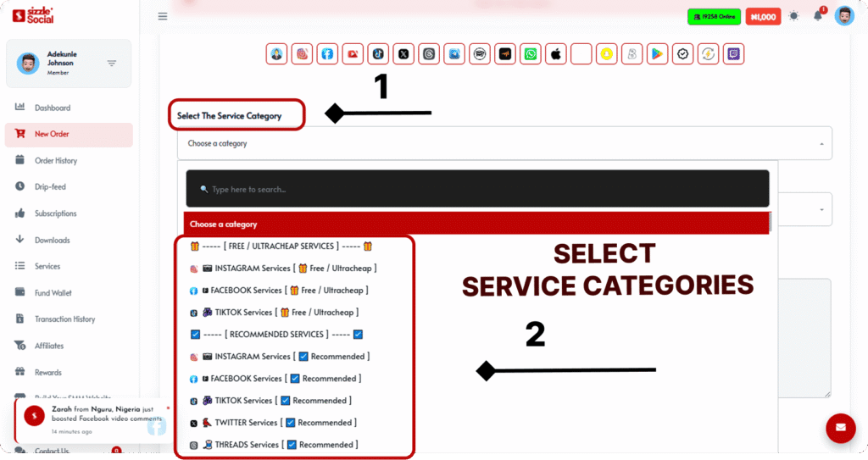The width and height of the screenshot is (868, 460).
Task: Open the red chat mail button
Action: 840,428
